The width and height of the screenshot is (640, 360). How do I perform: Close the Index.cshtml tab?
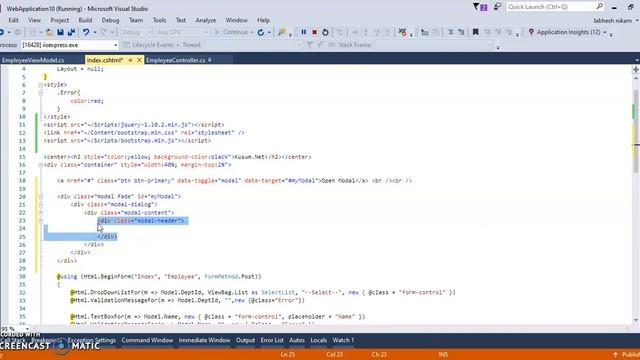pyautogui.click(x=139, y=60)
